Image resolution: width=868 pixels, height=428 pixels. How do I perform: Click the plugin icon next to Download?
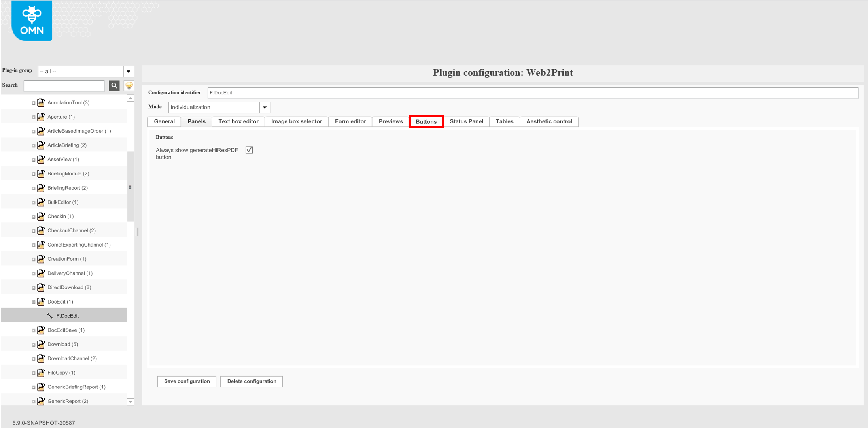click(x=41, y=344)
